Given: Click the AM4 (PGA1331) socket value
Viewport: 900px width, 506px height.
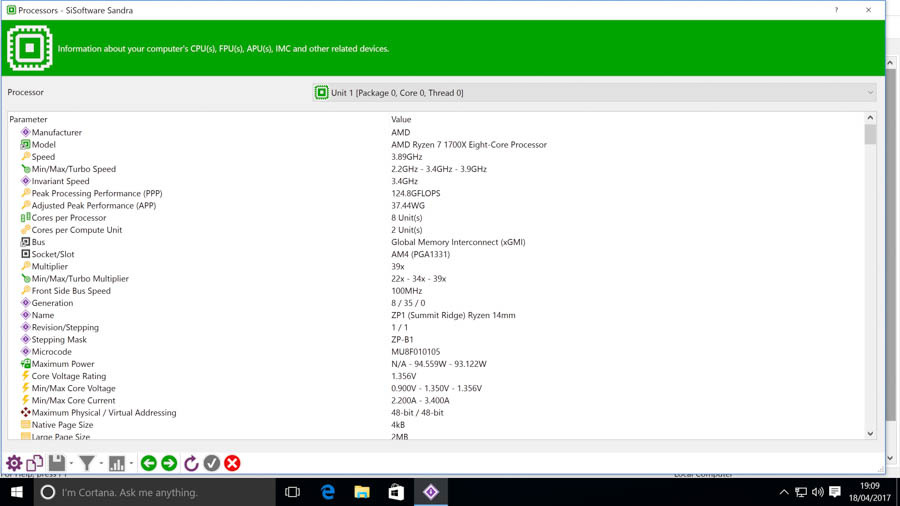Looking at the screenshot, I should pos(421,254).
